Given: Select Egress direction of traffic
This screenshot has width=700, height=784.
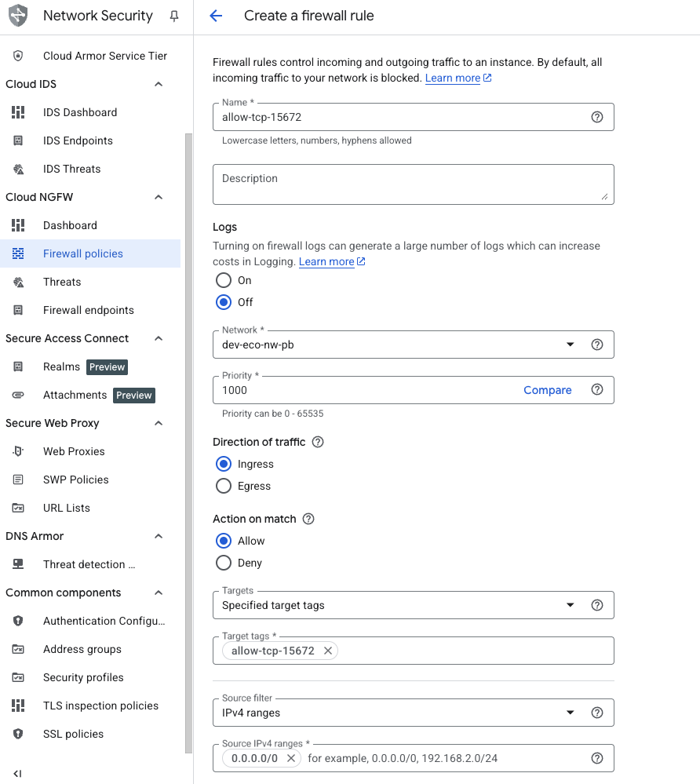Looking at the screenshot, I should [x=223, y=486].
